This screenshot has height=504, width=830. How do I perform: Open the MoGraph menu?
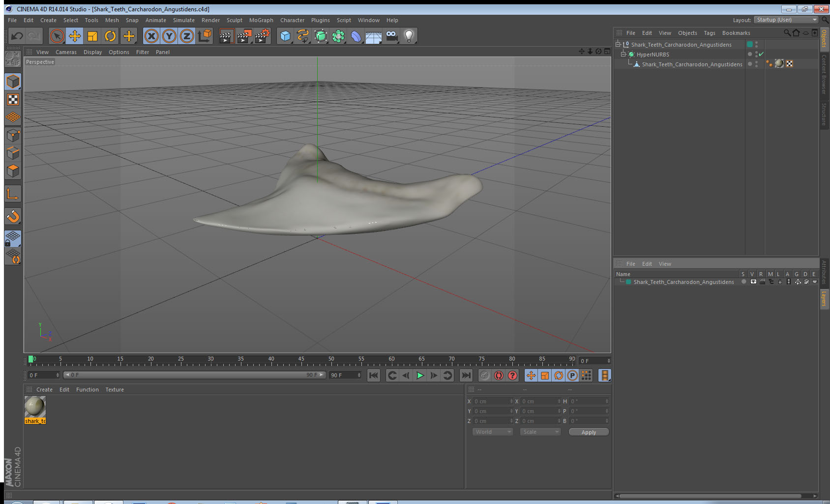tap(261, 20)
